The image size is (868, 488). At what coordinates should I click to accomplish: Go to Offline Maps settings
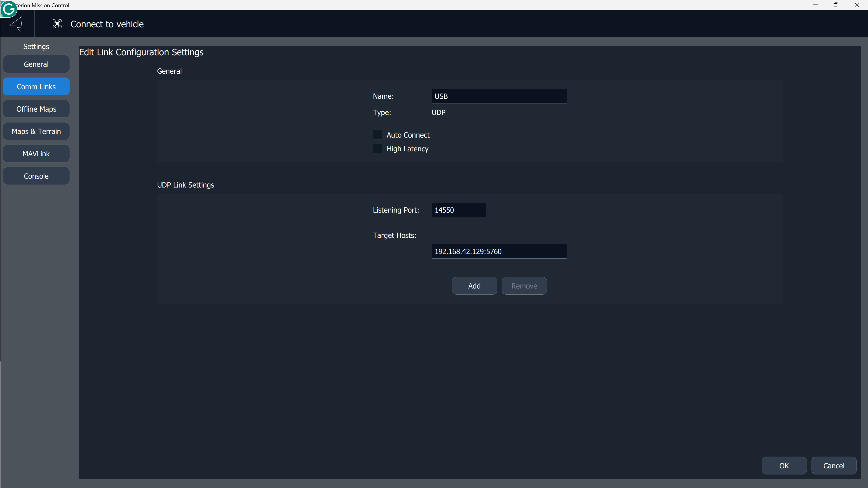pyautogui.click(x=36, y=109)
